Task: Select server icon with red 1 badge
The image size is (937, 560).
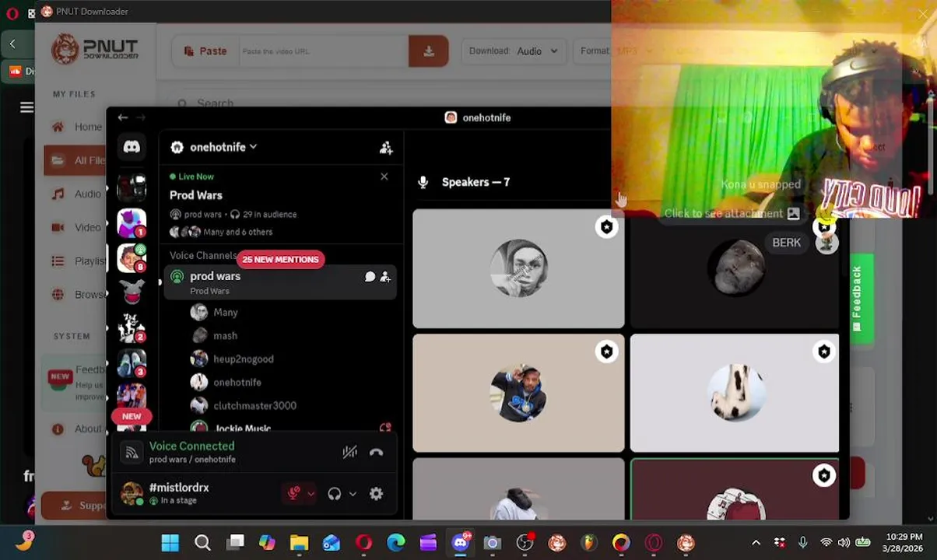Action: click(132, 222)
